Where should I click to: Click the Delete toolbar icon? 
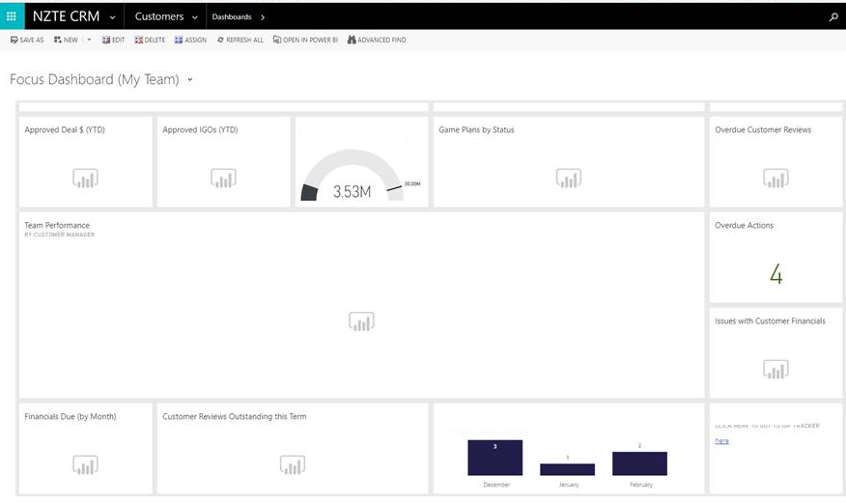pos(139,40)
